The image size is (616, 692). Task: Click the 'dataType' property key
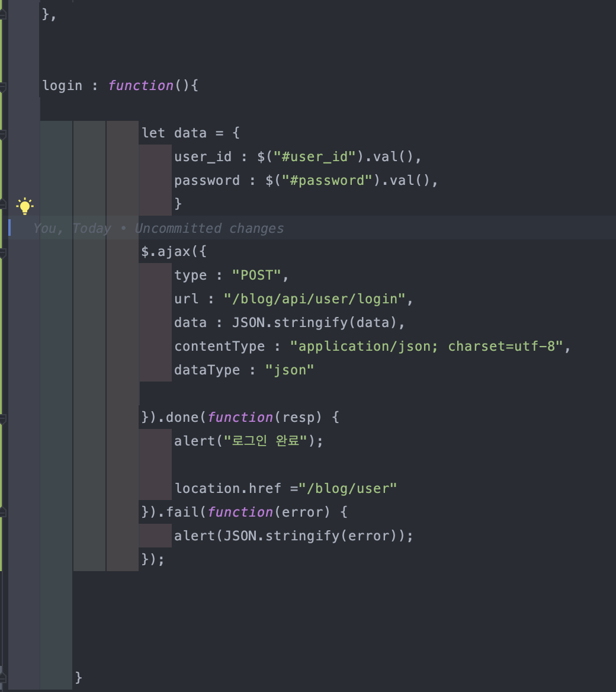click(207, 370)
